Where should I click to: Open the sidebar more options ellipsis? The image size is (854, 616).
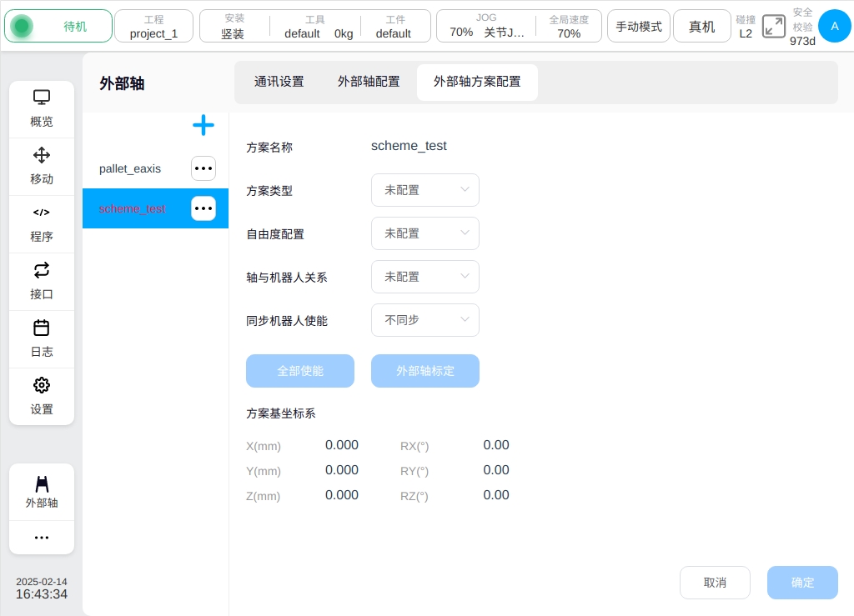click(x=42, y=538)
